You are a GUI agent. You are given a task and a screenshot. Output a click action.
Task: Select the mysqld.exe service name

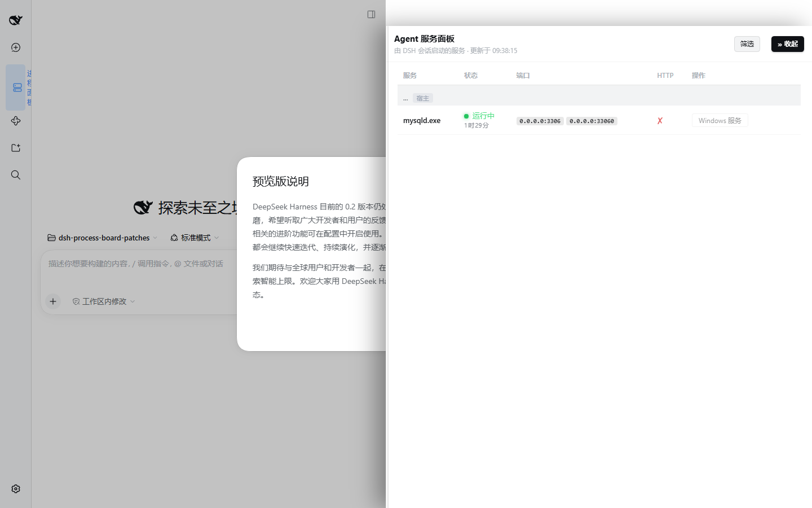coord(422,121)
